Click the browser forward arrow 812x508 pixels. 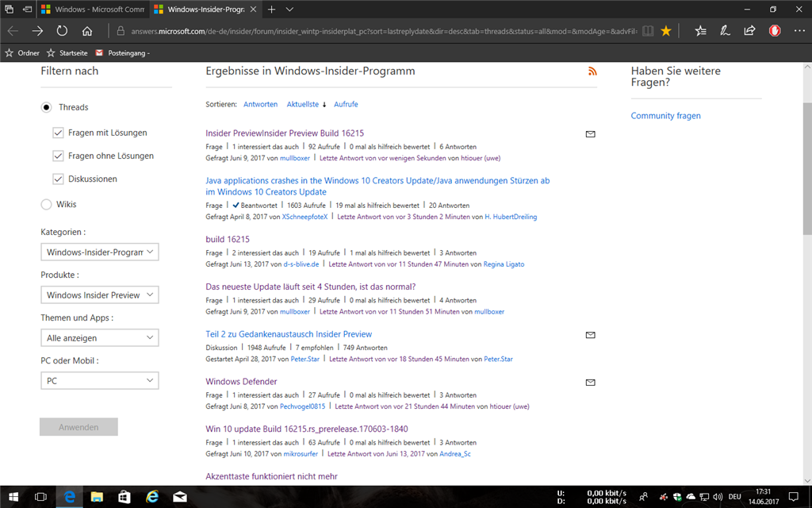coord(37,31)
